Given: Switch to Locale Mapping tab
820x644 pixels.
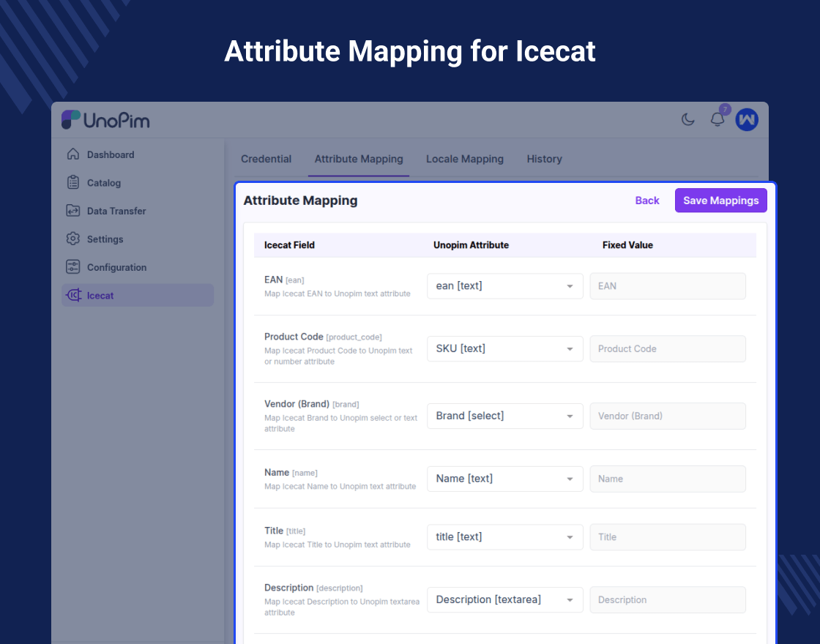Looking at the screenshot, I should click(x=464, y=159).
